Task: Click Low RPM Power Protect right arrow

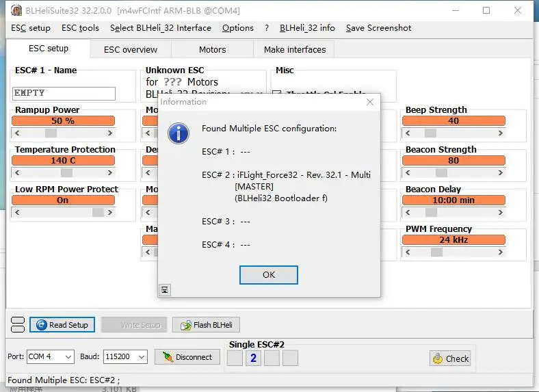Action: point(109,213)
